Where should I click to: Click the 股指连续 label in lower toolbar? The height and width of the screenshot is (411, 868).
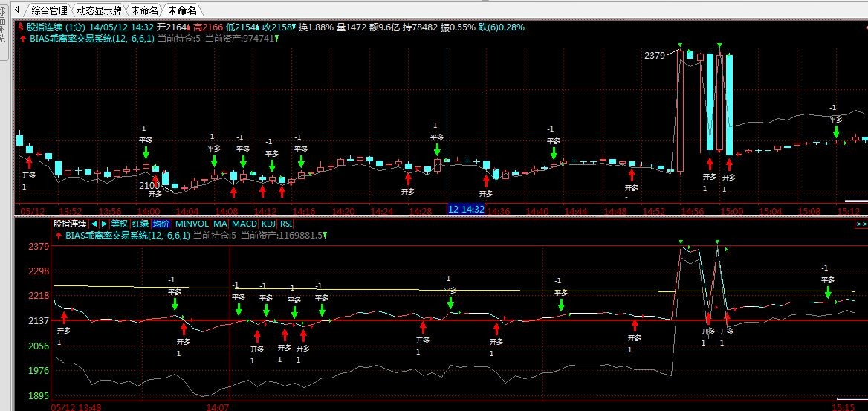click(71, 224)
